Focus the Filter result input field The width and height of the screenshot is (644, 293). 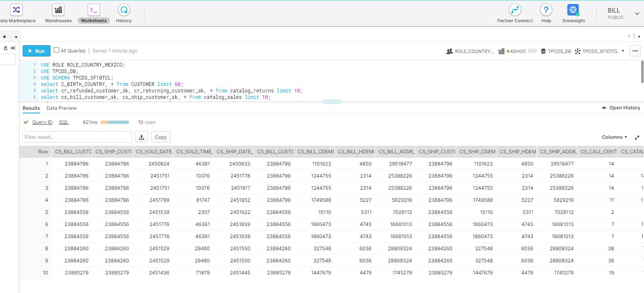pyautogui.click(x=77, y=137)
